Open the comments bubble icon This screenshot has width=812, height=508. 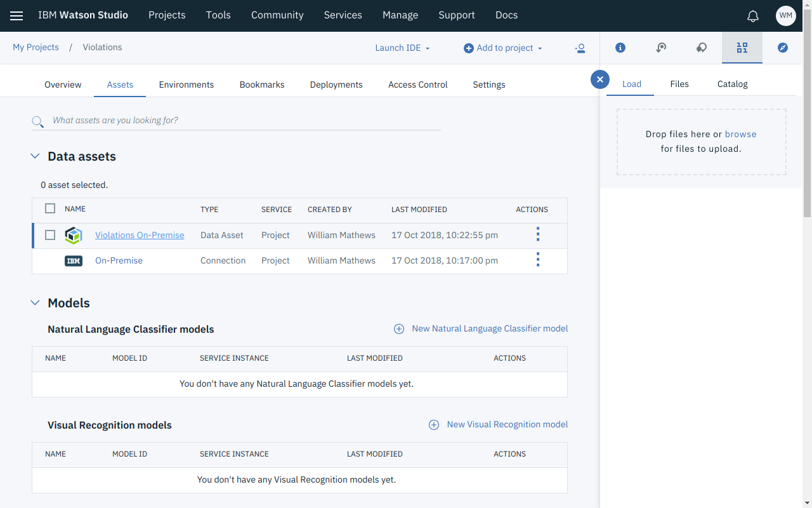(702, 48)
